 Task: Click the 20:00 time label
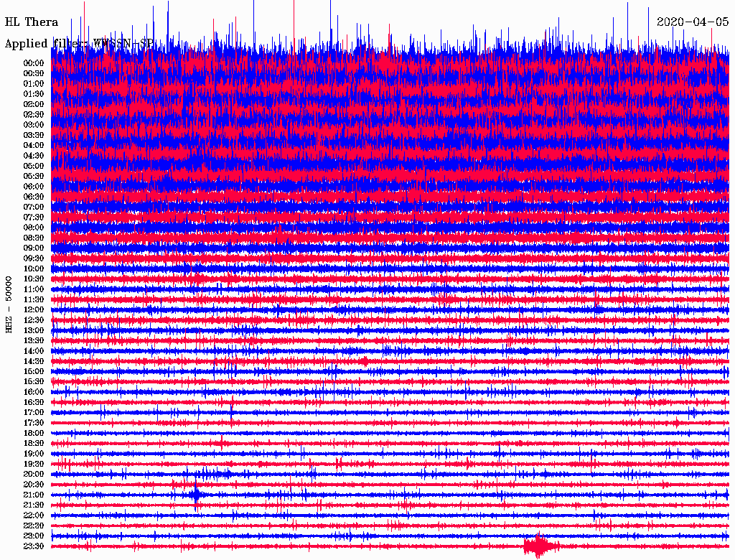(x=34, y=474)
